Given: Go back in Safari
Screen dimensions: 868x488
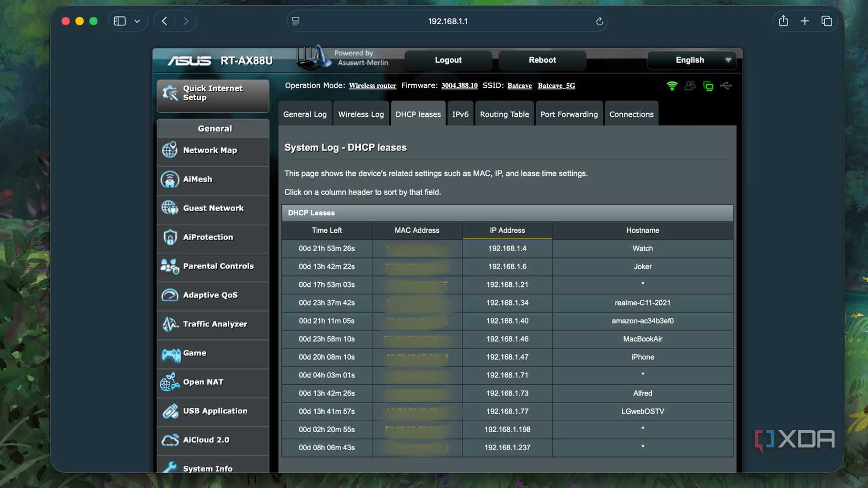Looking at the screenshot, I should point(165,21).
